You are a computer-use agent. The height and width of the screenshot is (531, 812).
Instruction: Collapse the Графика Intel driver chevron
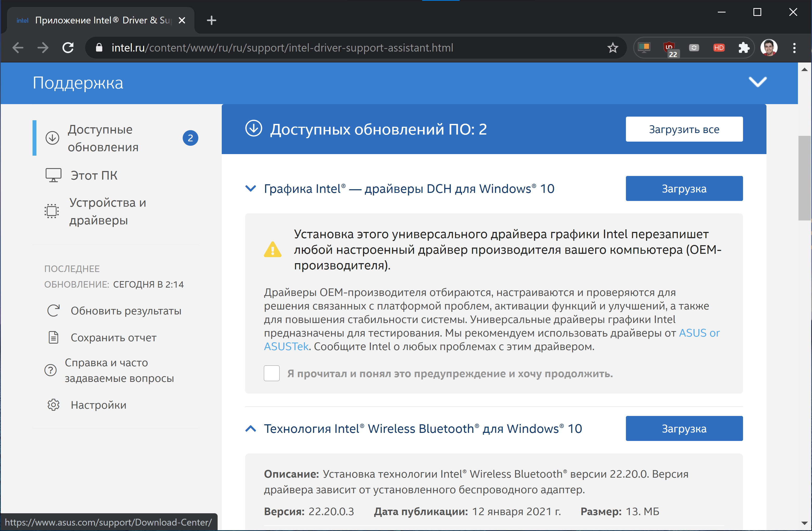pyautogui.click(x=251, y=188)
